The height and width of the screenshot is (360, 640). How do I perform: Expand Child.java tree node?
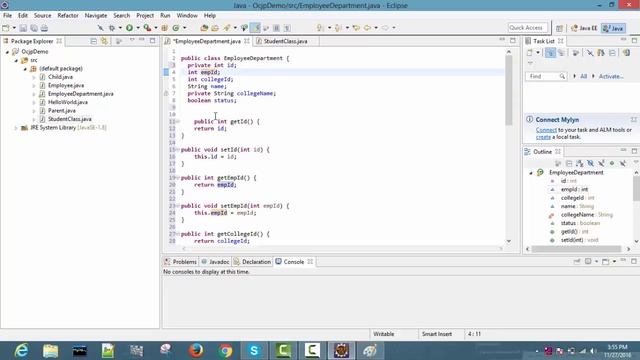(34, 77)
